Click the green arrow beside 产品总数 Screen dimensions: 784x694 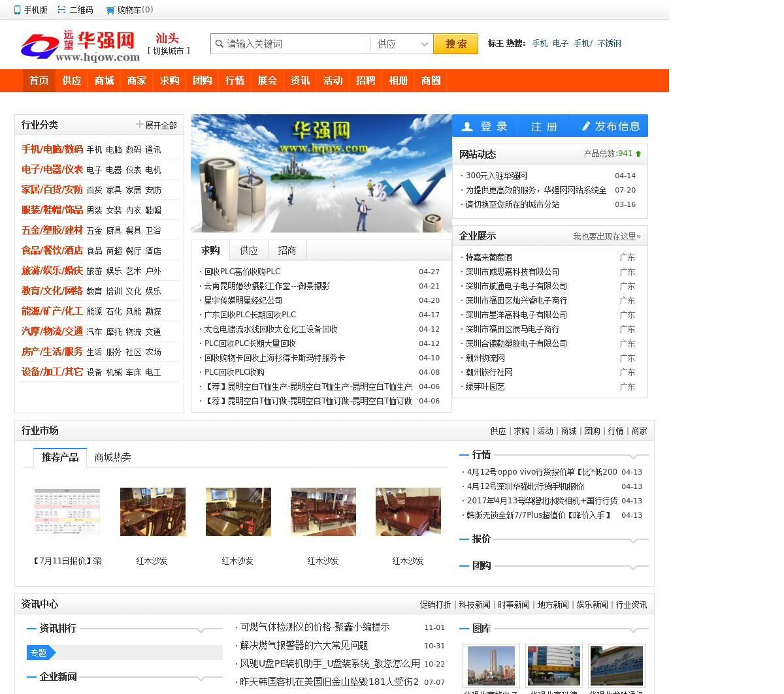coord(638,153)
